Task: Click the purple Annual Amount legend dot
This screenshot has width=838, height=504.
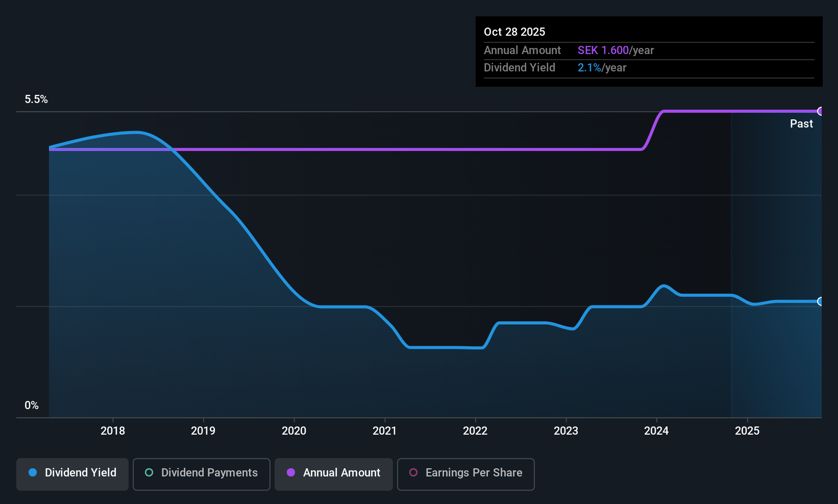Action: pyautogui.click(x=291, y=473)
